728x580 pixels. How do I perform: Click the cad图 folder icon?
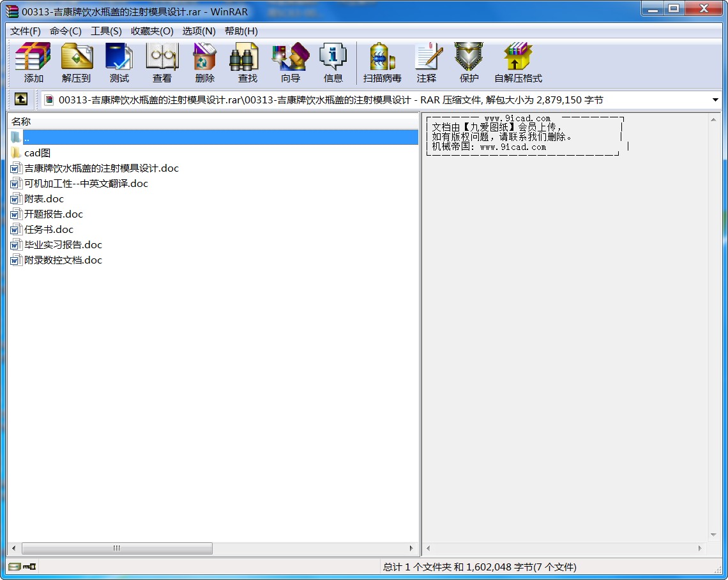click(16, 152)
